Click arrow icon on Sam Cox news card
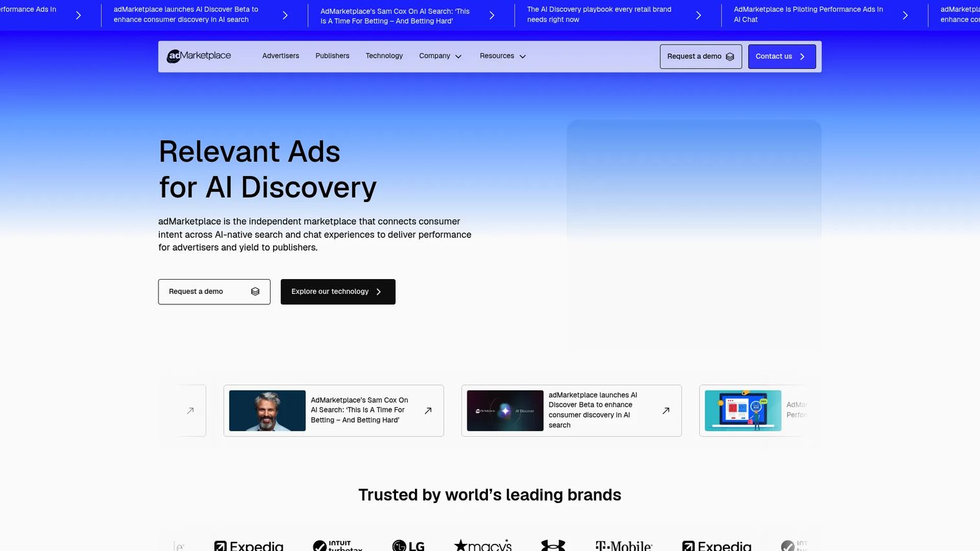 [428, 410]
